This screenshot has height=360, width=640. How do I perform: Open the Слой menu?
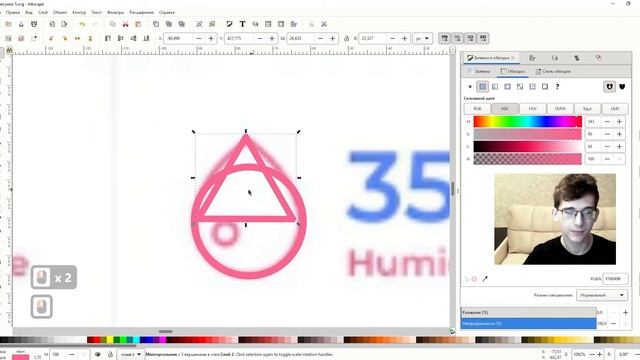[x=43, y=13]
